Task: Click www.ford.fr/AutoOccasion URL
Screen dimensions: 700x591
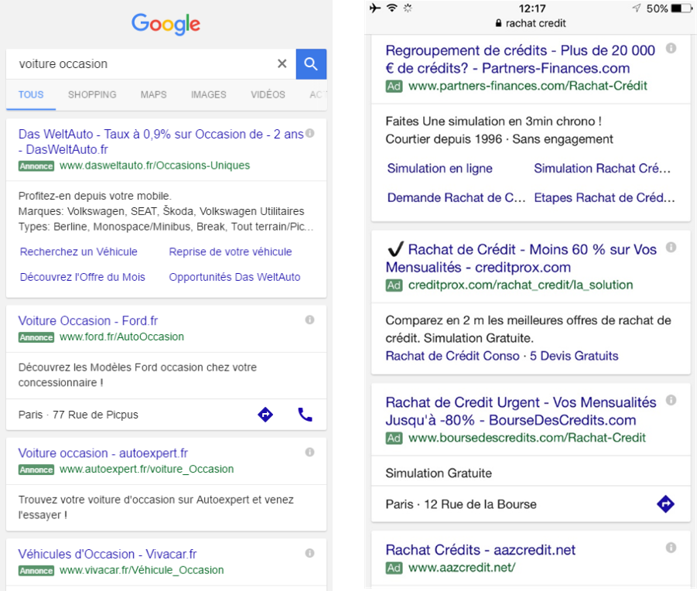Action: (x=121, y=336)
